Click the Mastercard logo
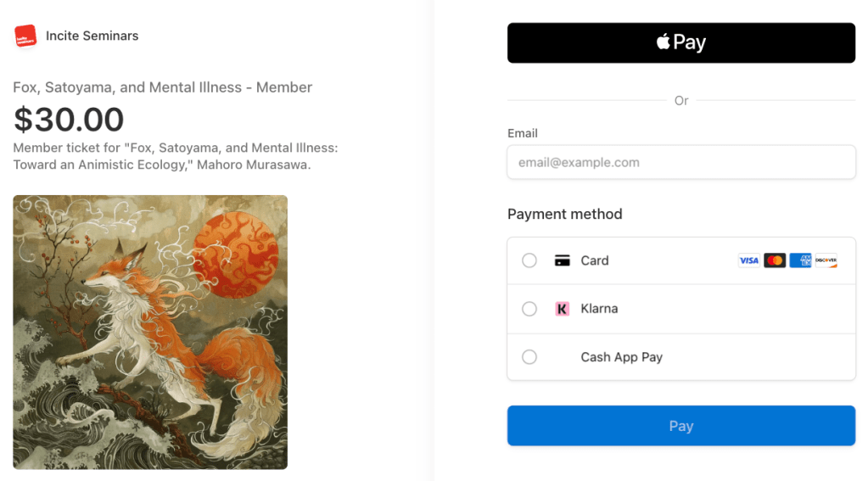The image size is (868, 481). pos(775,260)
